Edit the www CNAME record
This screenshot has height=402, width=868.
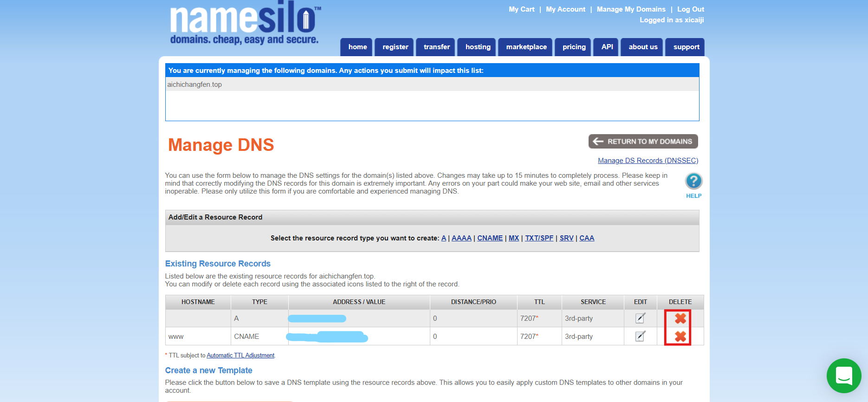(x=640, y=336)
